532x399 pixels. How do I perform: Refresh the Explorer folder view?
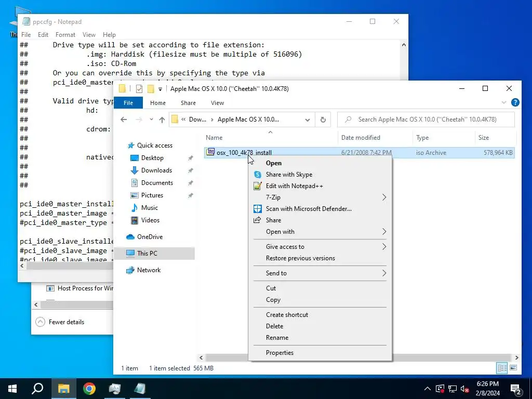pos(323,119)
